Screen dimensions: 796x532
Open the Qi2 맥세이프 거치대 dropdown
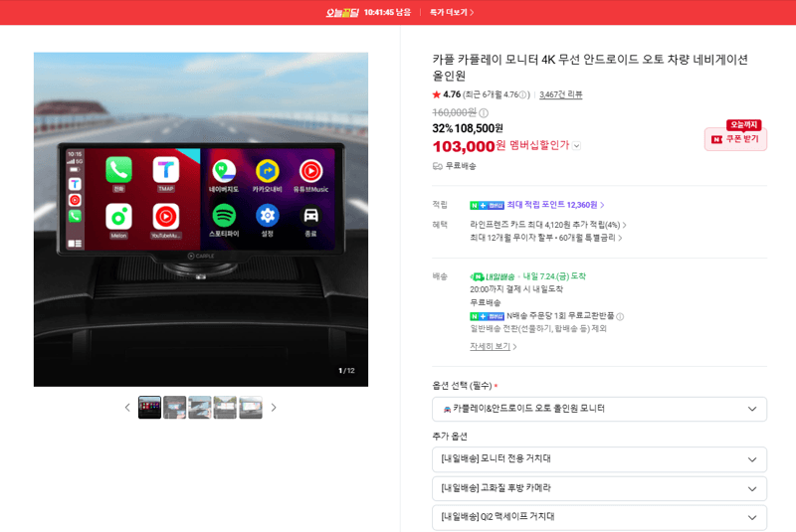click(599, 517)
